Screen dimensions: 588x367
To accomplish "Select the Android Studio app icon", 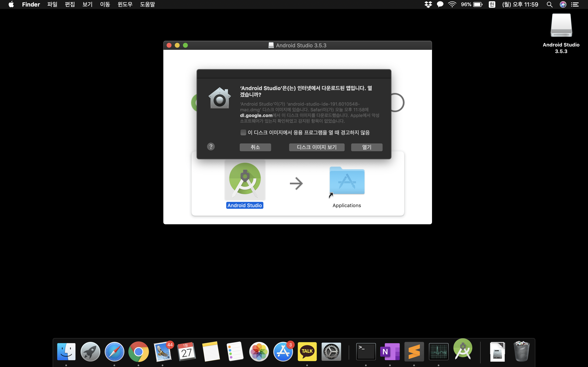I will tap(245, 180).
